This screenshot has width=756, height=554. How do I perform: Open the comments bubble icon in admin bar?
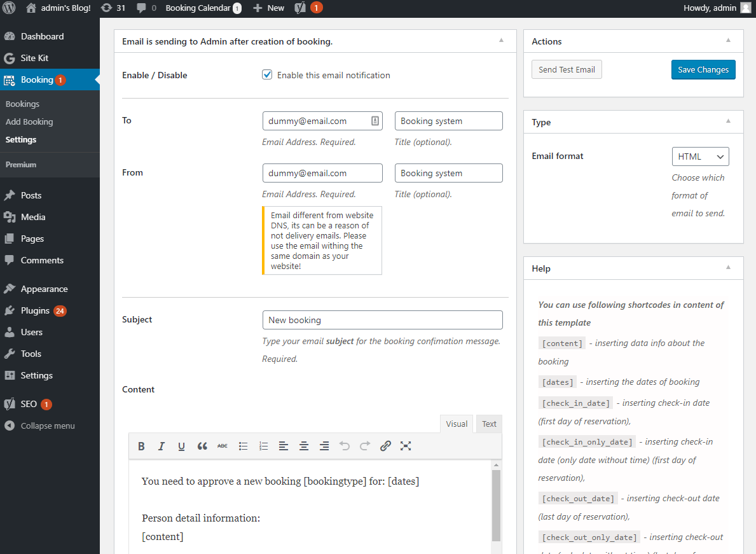141,8
